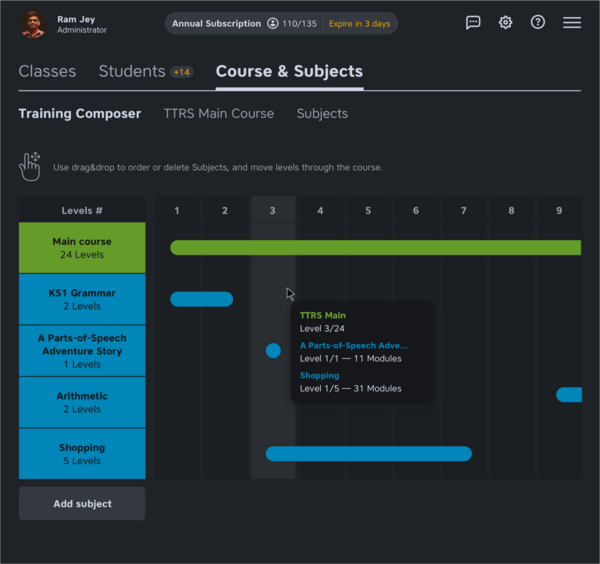This screenshot has height=564, width=600.
Task: Open the settings gear icon
Action: pos(506,23)
